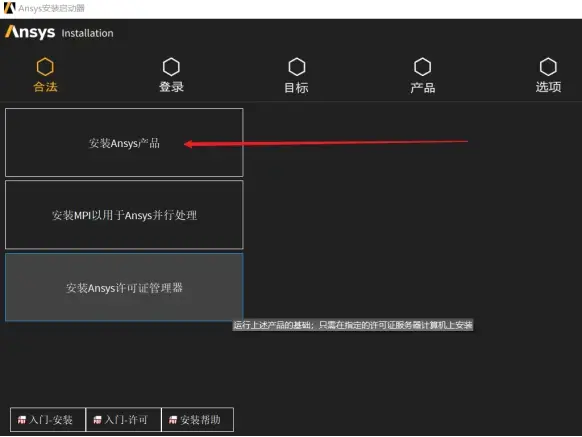Select 安装Ansys许可证管理器 option
The image size is (582, 437).
pyautogui.click(x=124, y=287)
